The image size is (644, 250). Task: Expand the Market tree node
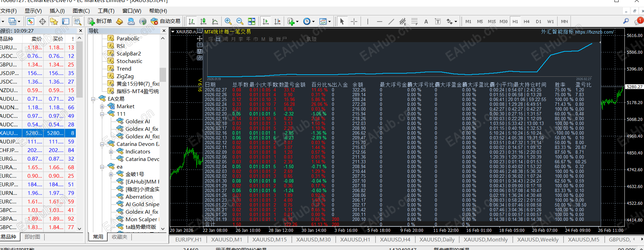[102, 107]
